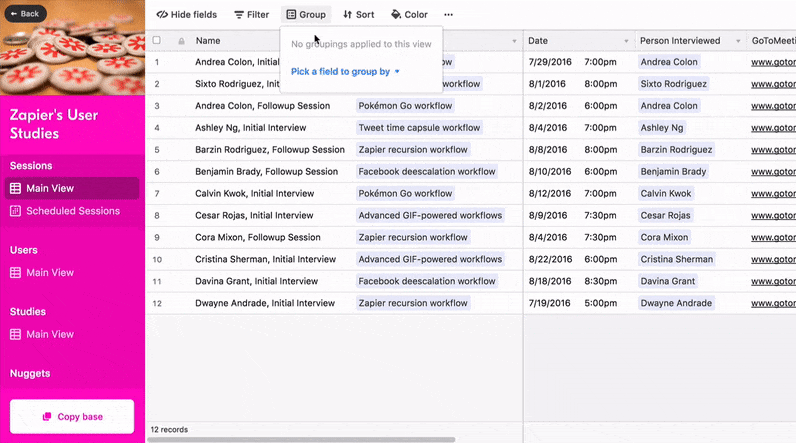Click the lock icon in header
This screenshot has width=796, height=443.
pyautogui.click(x=181, y=41)
